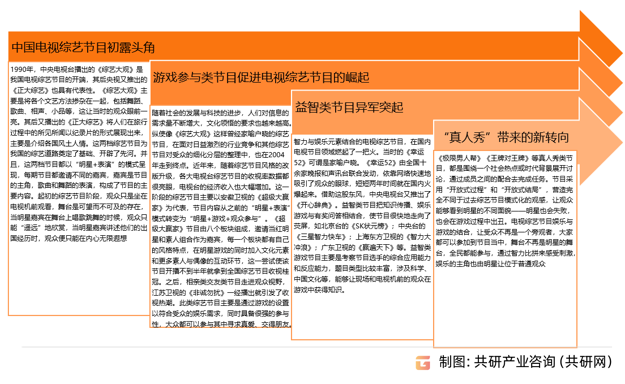Click the orange 共研网 logo icon

pyautogui.click(x=423, y=362)
